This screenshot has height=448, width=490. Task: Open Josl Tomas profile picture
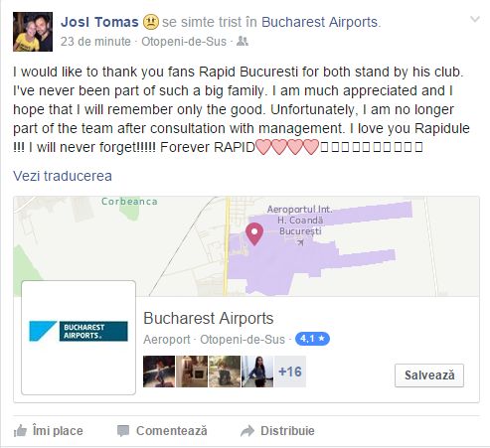(33, 32)
